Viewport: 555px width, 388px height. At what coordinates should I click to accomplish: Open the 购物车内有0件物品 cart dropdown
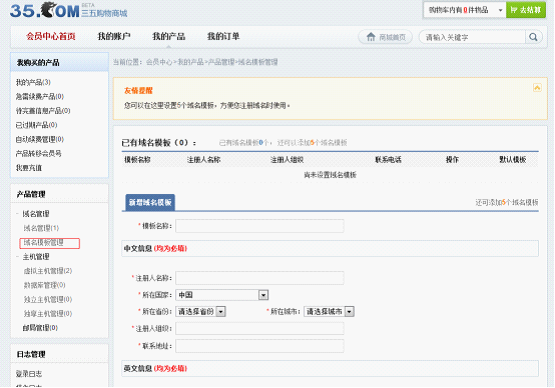(465, 10)
